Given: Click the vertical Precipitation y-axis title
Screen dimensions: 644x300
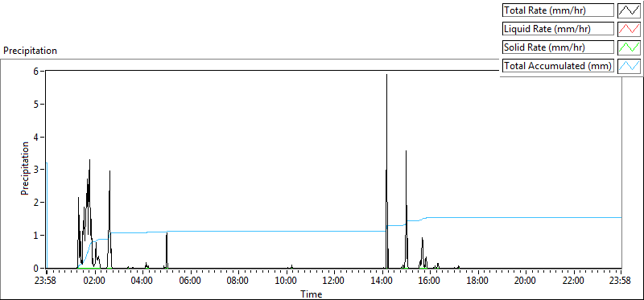Looking at the screenshot, I should (25, 169).
